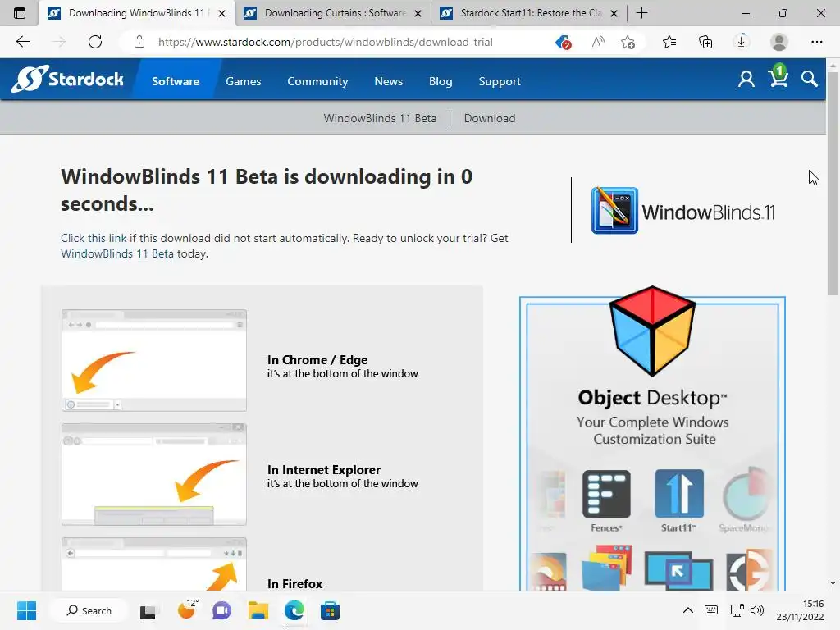This screenshot has width=840, height=630.
Task: View site information lock icon
Action: tap(139, 42)
